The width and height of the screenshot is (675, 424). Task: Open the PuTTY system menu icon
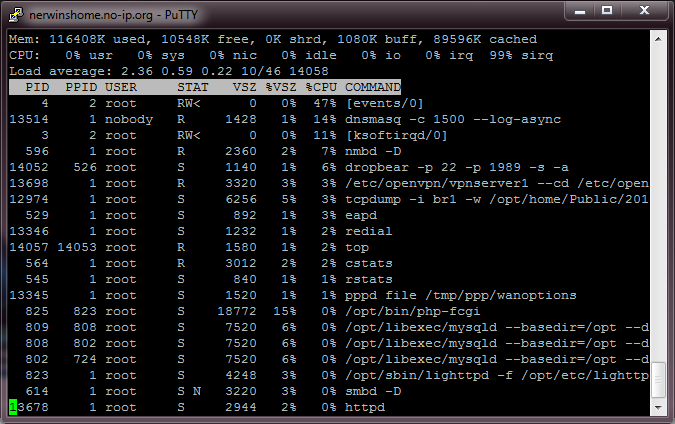(17, 12)
